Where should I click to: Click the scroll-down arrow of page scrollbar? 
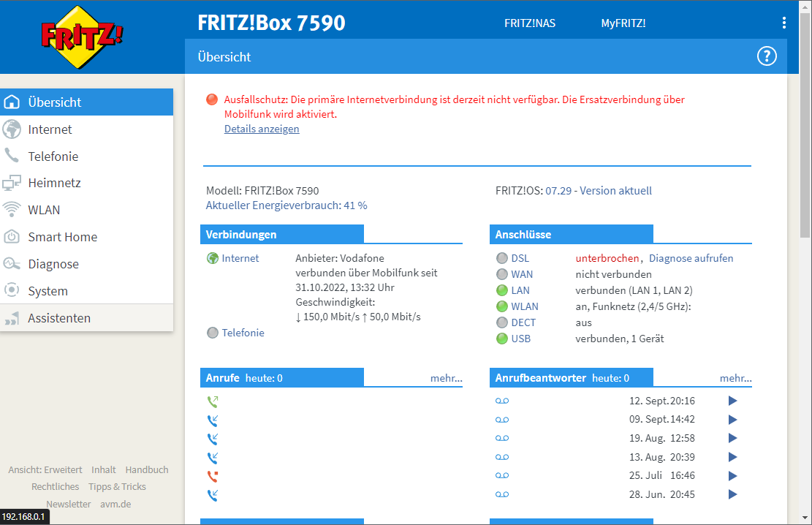(805, 518)
